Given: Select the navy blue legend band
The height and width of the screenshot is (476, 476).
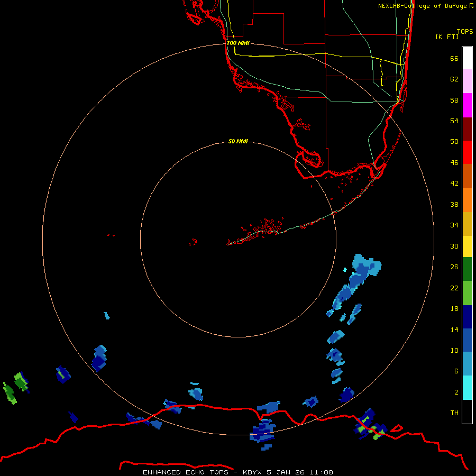Looking at the screenshot, I should pyautogui.click(x=467, y=317).
